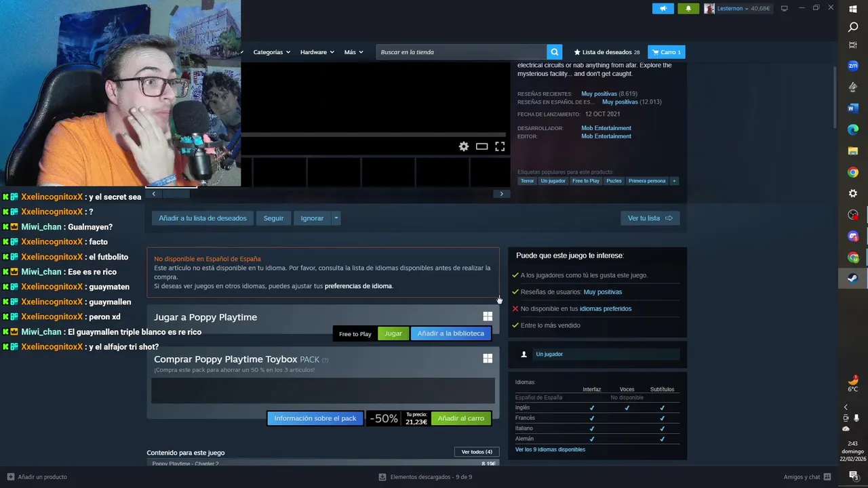Open video player settings gear
This screenshot has width=868, height=488.
pos(464,146)
